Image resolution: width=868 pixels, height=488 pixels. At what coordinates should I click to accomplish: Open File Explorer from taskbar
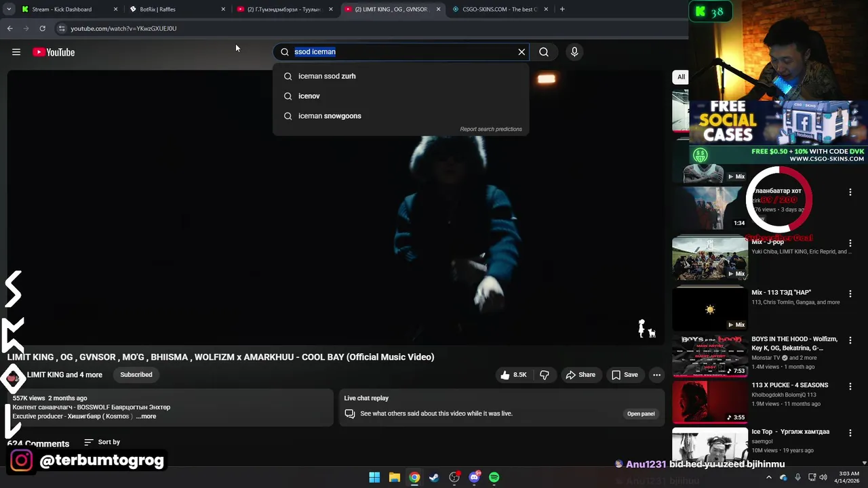[x=394, y=477]
